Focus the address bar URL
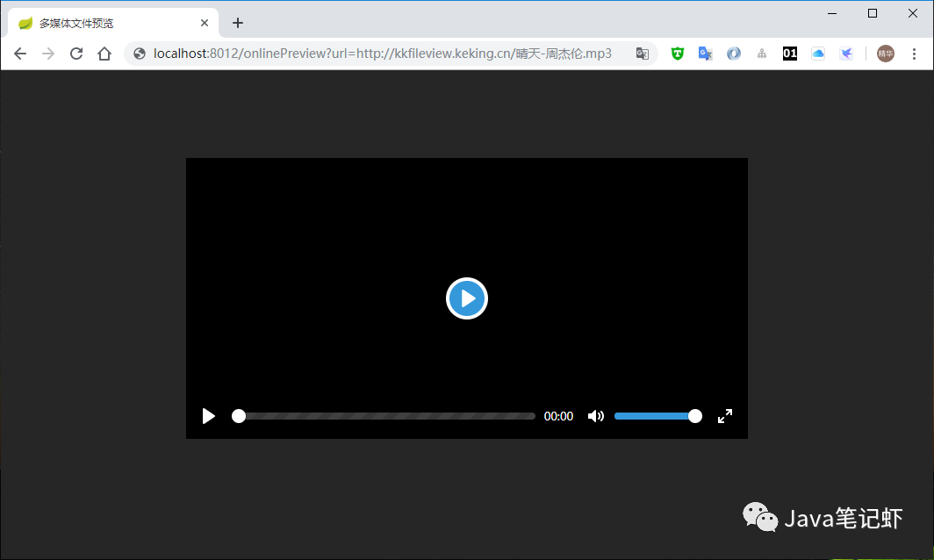 click(383, 54)
